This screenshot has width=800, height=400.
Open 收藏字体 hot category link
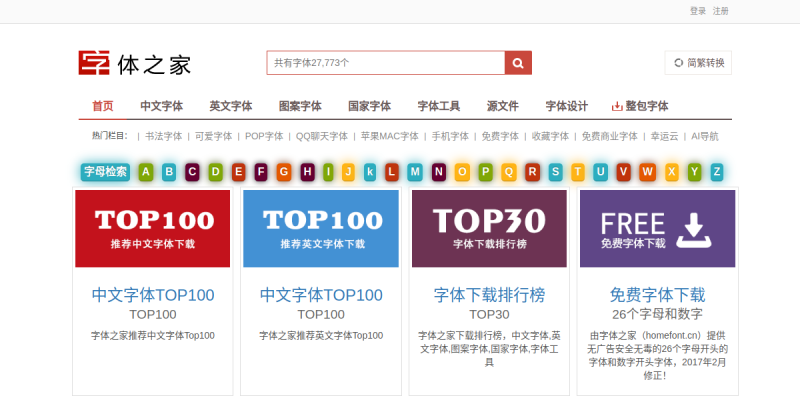pyautogui.click(x=550, y=136)
